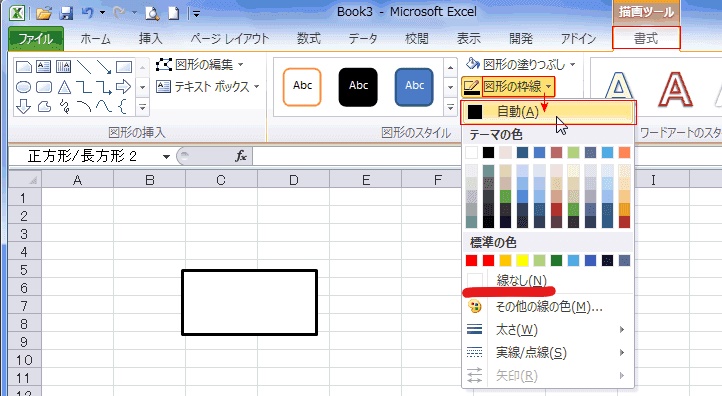The image size is (722, 396).
Task: Open file via the folder icon in quick access
Action: pyautogui.click(x=44, y=13)
